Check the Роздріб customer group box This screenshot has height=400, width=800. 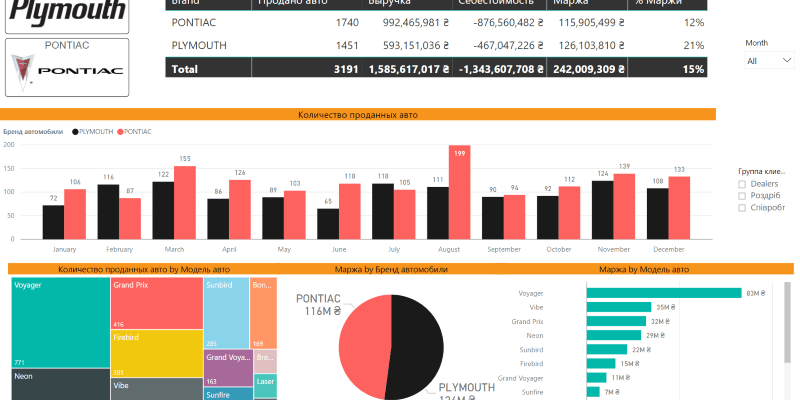742,196
